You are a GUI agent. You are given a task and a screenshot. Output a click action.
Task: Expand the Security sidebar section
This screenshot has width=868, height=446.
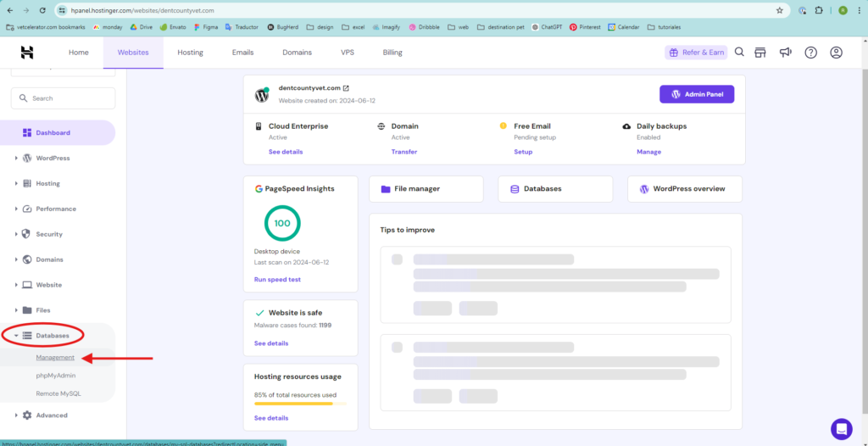click(x=48, y=234)
